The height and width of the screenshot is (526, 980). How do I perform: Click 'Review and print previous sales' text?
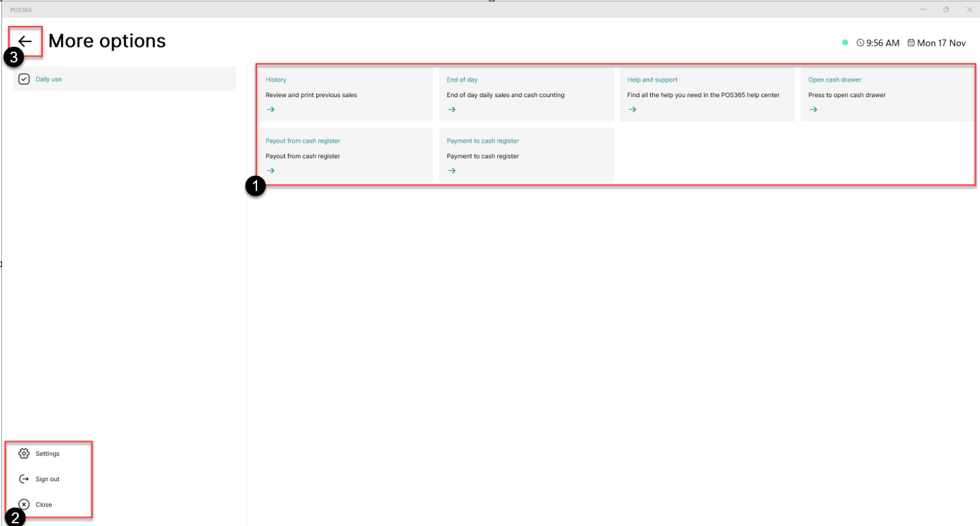pos(311,95)
